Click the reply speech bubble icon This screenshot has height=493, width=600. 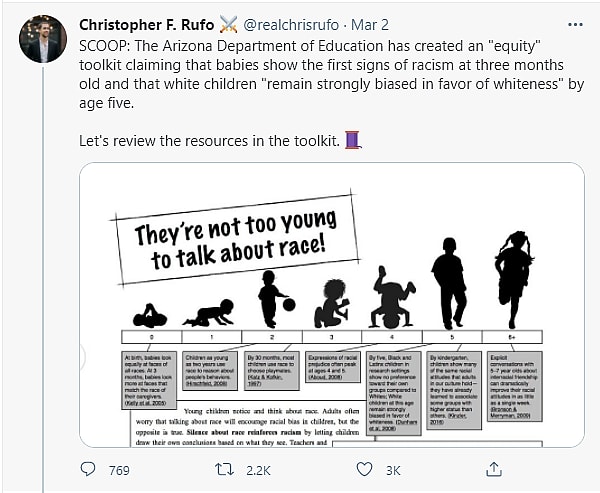pos(88,469)
